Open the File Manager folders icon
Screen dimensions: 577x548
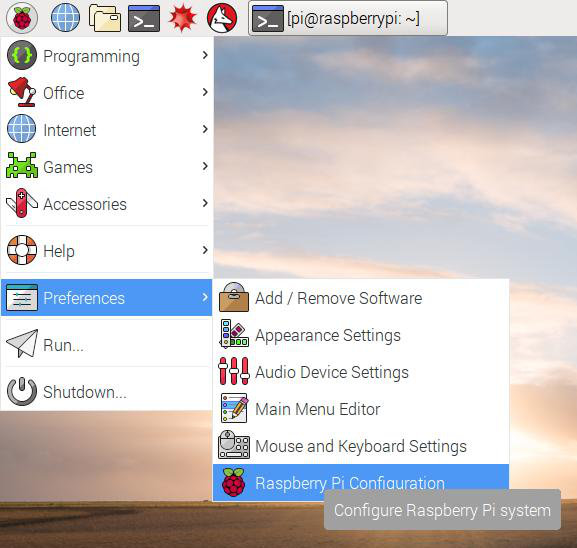[105, 18]
